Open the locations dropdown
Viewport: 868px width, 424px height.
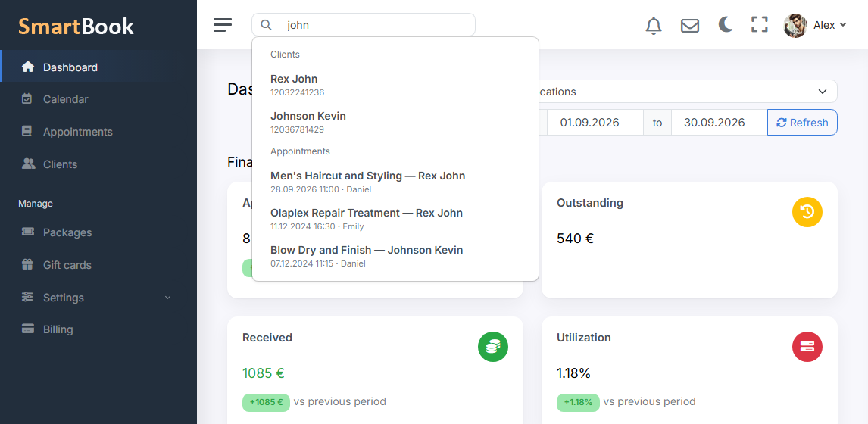click(x=688, y=92)
